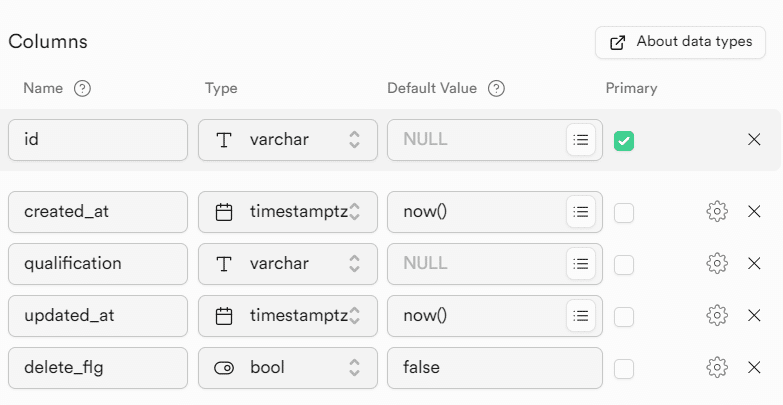Click the Default Value help icon
The width and height of the screenshot is (783, 405).
[x=496, y=88]
